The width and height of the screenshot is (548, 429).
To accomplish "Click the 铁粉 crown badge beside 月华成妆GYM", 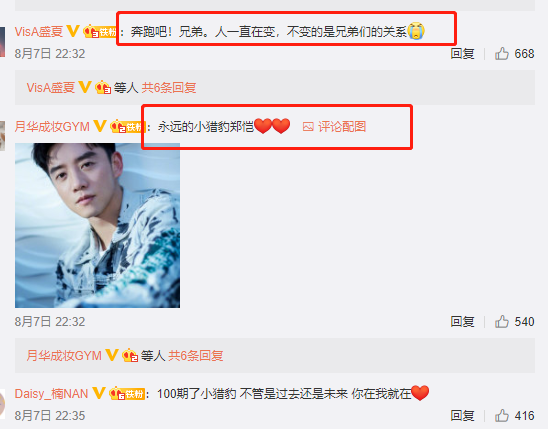I will (128, 126).
